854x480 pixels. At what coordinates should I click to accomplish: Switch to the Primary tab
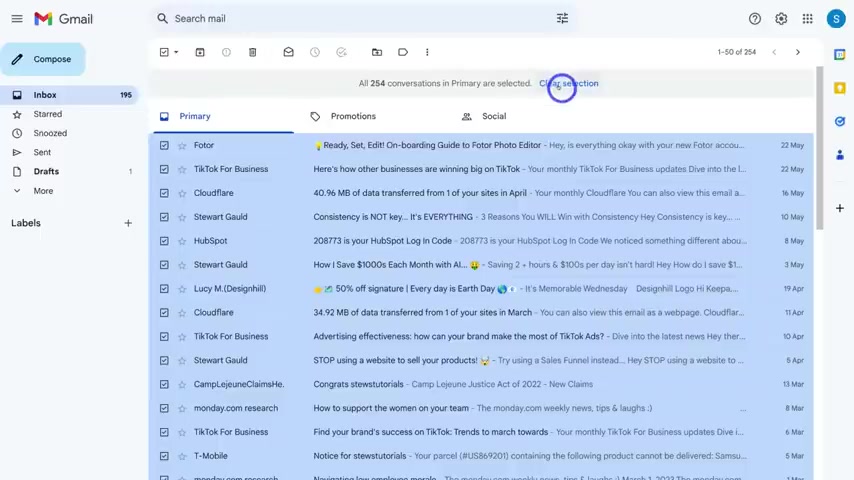click(223, 116)
